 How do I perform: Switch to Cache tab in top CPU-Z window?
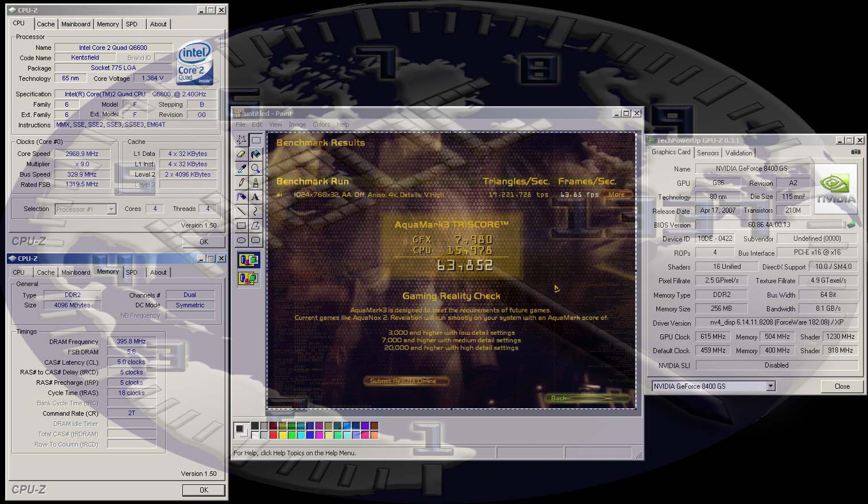click(x=46, y=24)
